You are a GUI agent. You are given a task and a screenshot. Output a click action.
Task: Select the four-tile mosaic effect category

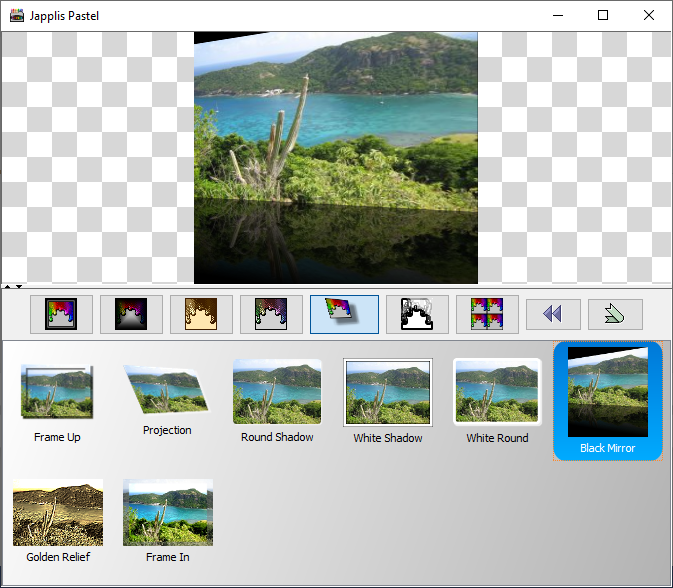tap(487, 314)
